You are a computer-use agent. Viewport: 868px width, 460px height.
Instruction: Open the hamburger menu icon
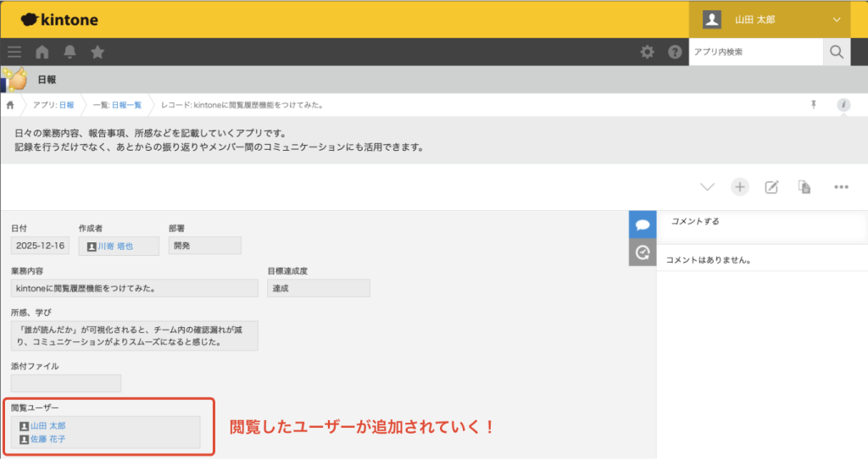[14, 53]
